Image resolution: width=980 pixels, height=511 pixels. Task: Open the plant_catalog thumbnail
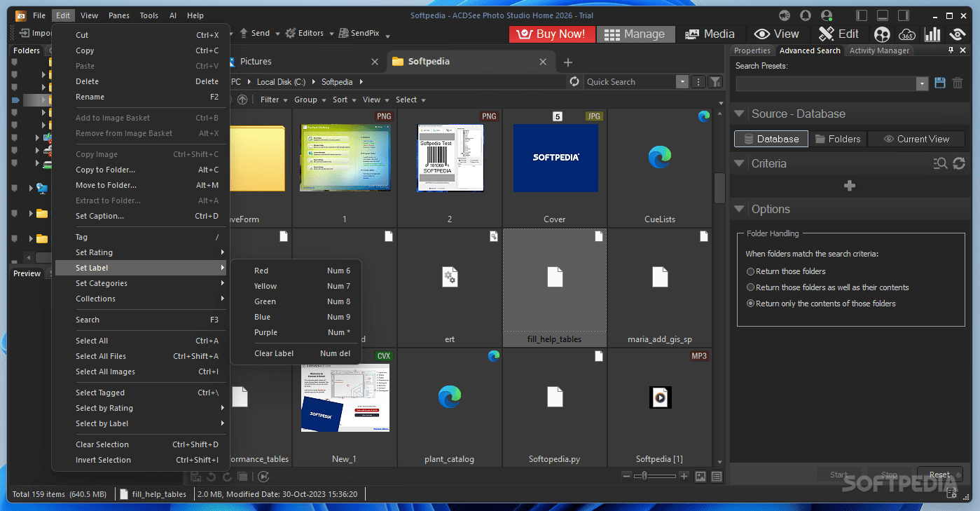[x=449, y=397]
